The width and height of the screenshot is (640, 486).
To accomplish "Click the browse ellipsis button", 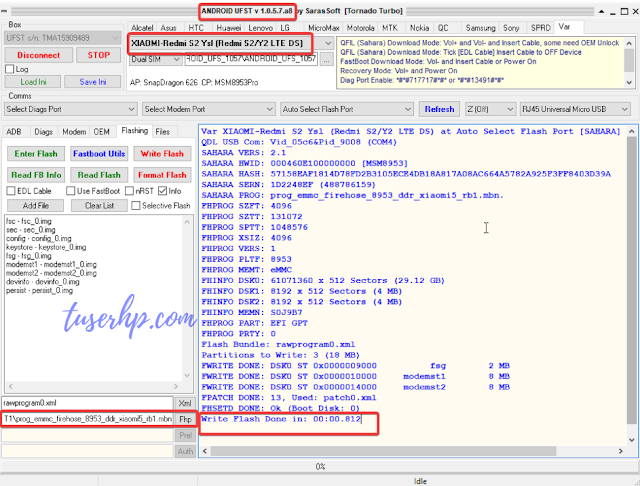I will (x=326, y=60).
